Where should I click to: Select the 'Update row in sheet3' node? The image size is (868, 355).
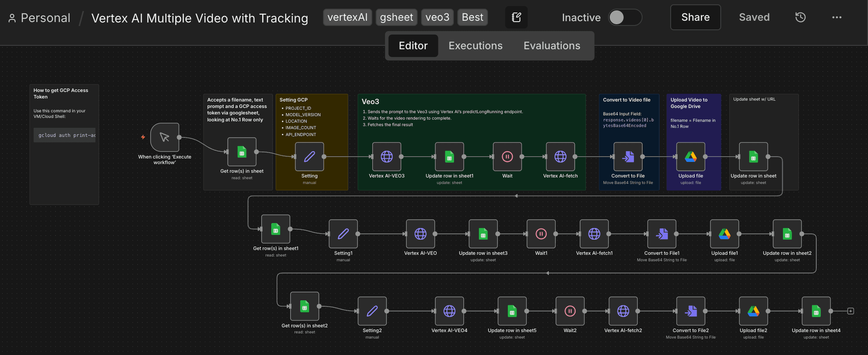pos(483,234)
